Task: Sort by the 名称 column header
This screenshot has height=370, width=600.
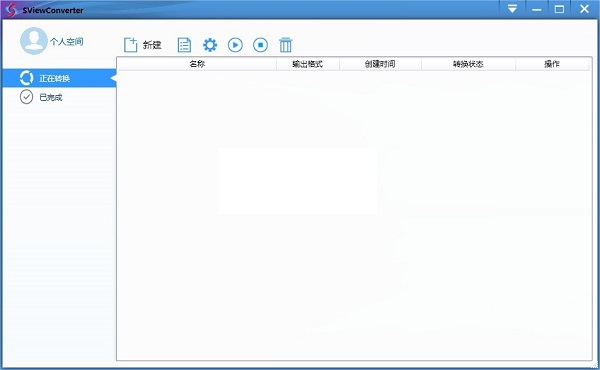Action: [x=197, y=64]
